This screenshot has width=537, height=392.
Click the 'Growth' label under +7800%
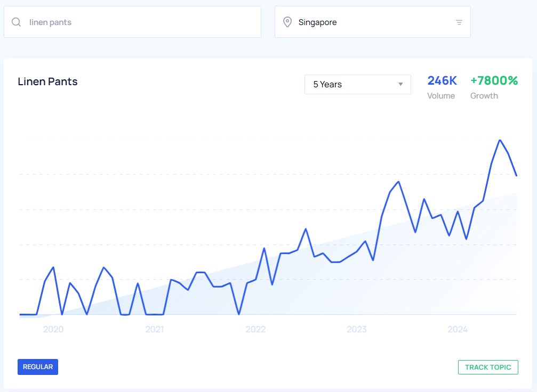click(x=484, y=96)
